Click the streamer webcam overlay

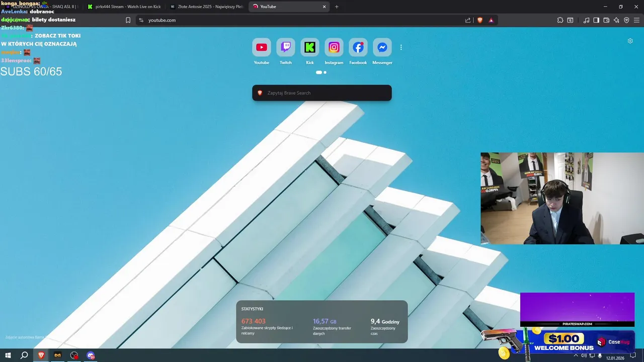562,199
